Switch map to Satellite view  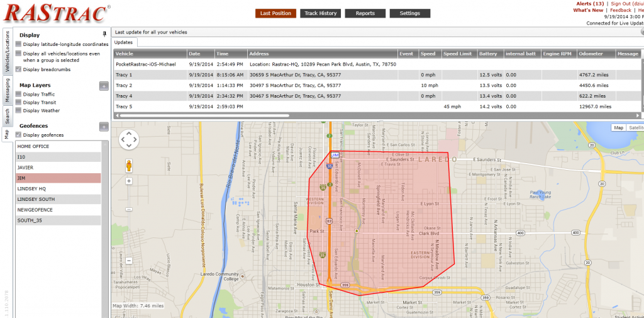click(636, 128)
